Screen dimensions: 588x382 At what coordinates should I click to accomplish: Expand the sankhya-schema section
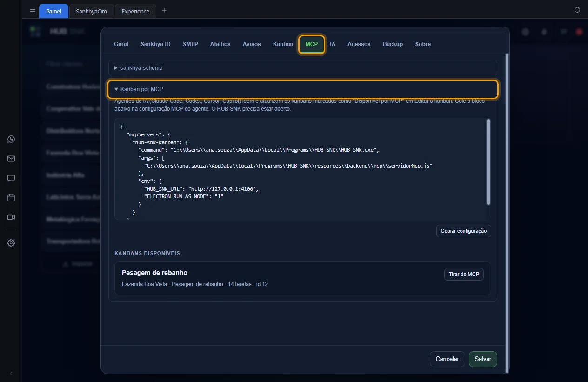pos(303,68)
